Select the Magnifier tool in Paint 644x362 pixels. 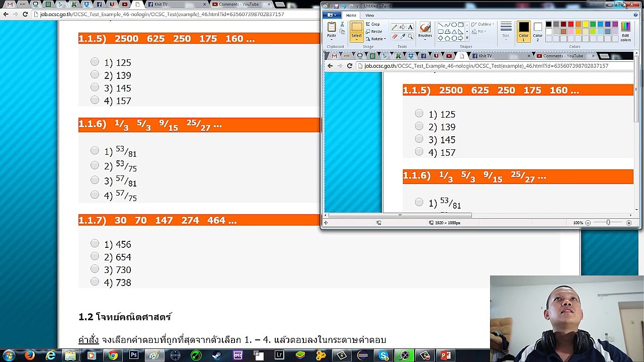click(410, 36)
